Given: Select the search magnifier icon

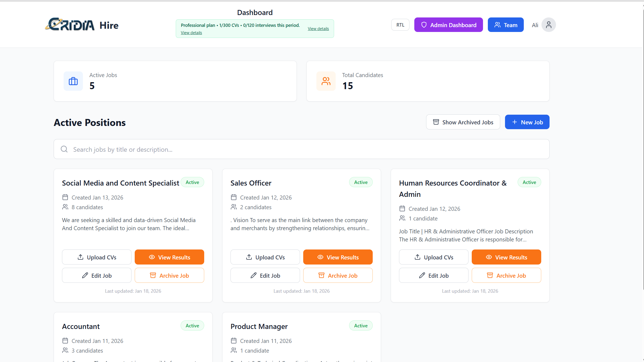Looking at the screenshot, I should pos(64,149).
